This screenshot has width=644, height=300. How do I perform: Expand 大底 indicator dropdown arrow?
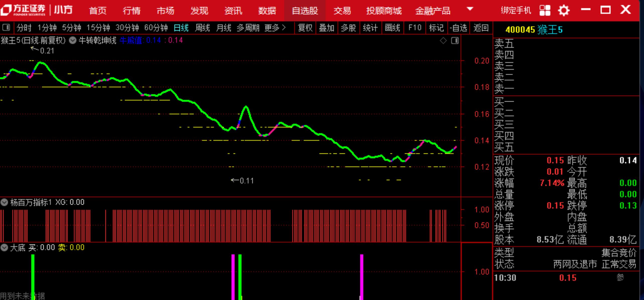point(4,247)
